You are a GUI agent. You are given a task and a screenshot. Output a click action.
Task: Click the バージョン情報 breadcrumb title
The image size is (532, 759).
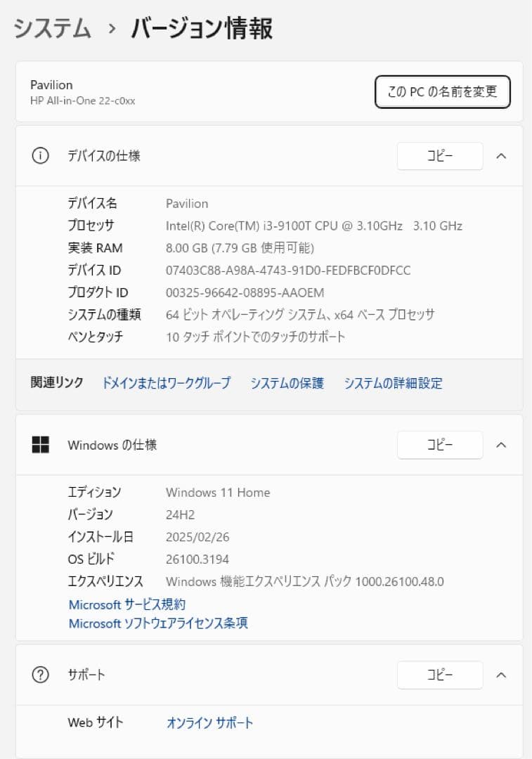(202, 28)
